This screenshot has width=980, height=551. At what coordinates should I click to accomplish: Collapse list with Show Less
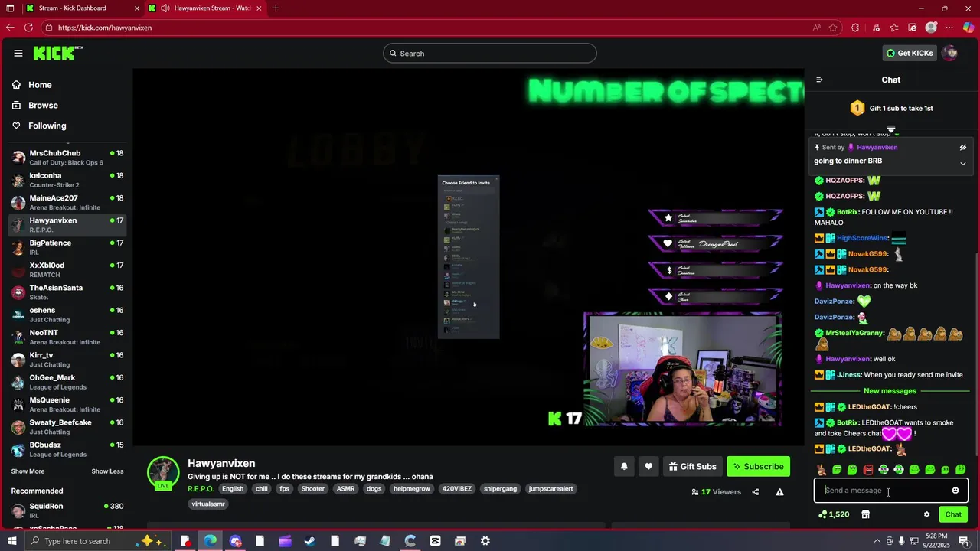pyautogui.click(x=107, y=471)
